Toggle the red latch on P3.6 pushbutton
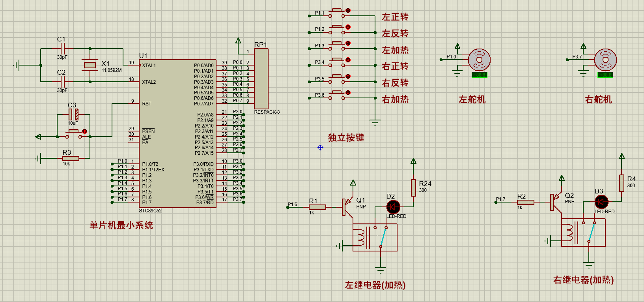Viewport: 644px width, 302px height. (348, 93)
